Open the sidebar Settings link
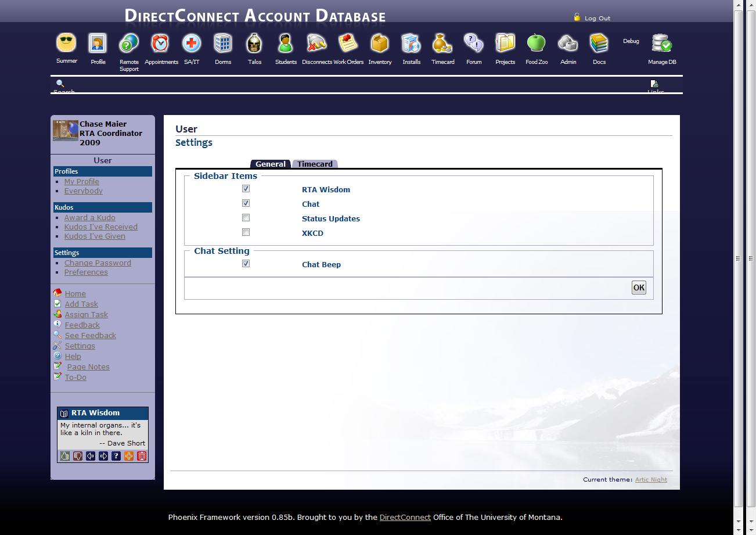Screen dimensions: 756x535 (80, 346)
